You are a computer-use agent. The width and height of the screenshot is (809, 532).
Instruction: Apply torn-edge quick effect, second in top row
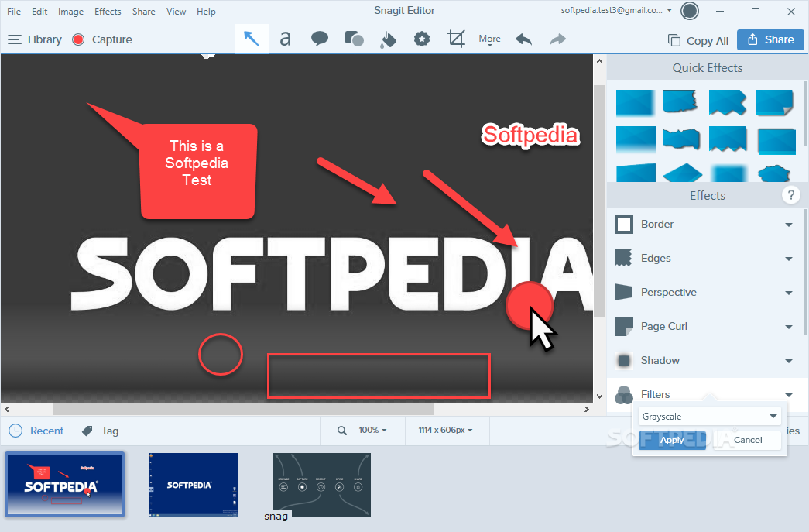coord(680,101)
